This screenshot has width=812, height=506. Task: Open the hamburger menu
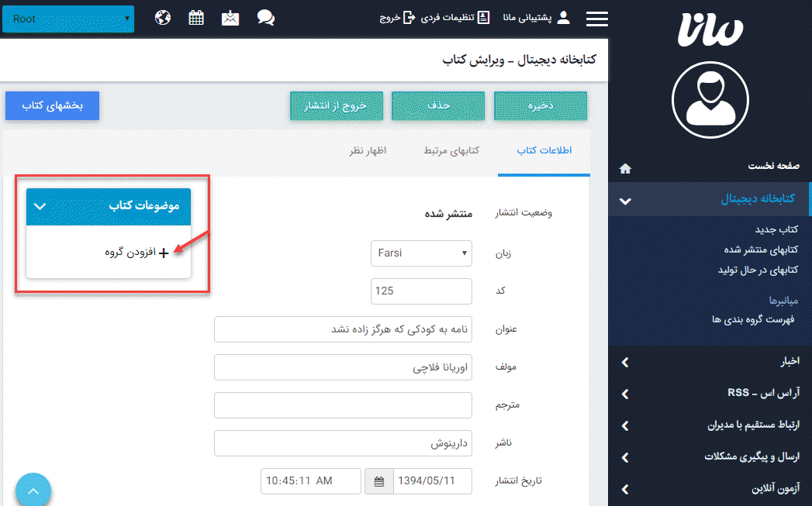coord(596,19)
